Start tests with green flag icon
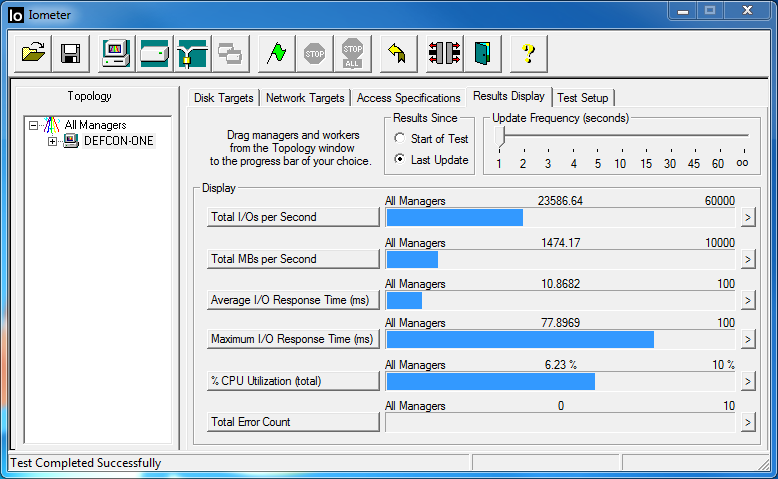Screen dimensions: 778x479 tap(277, 54)
